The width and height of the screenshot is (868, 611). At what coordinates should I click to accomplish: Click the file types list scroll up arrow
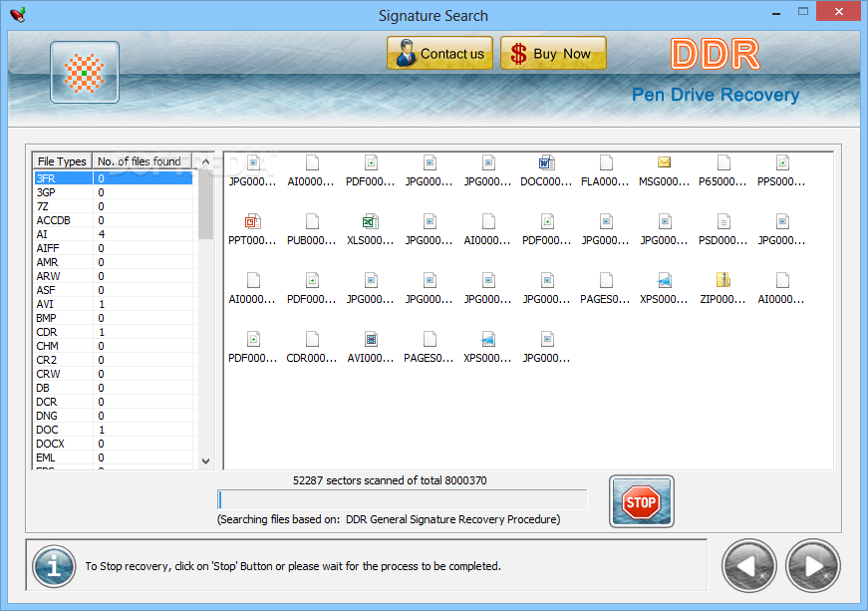(x=205, y=161)
